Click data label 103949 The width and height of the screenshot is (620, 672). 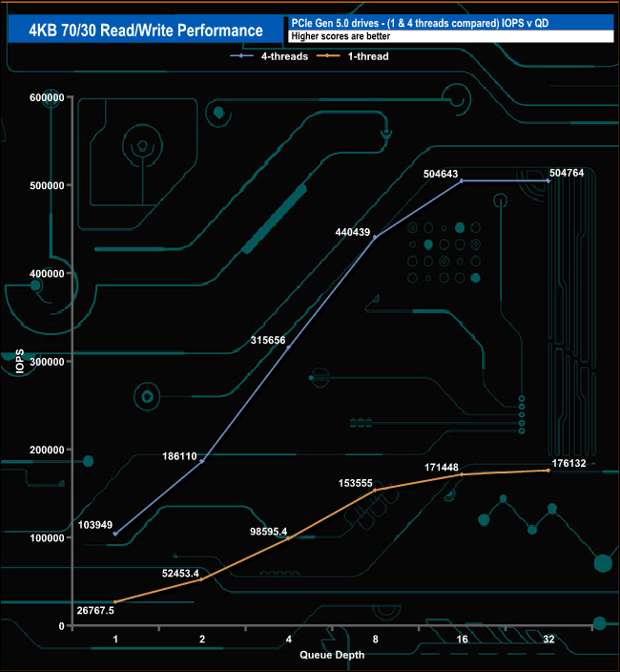click(95, 525)
